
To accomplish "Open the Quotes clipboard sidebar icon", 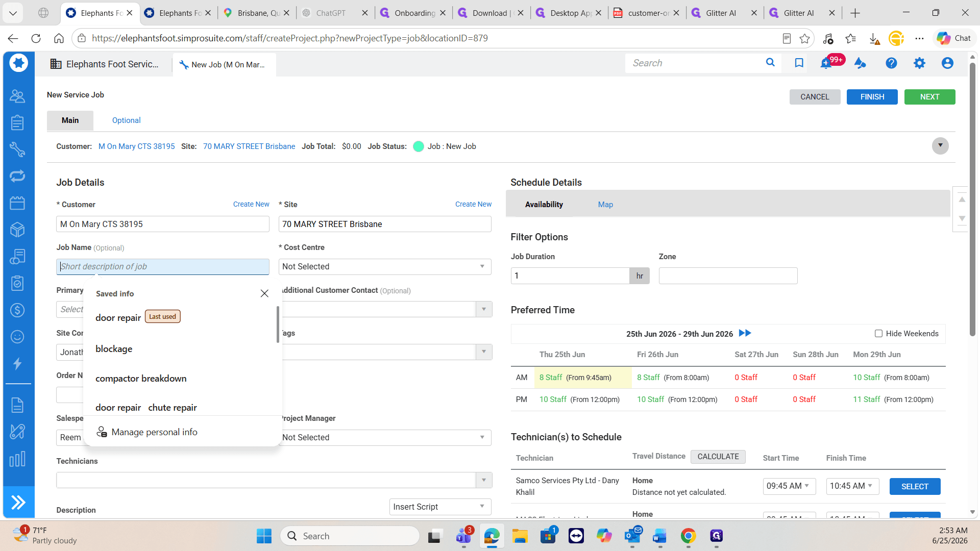I will tap(17, 122).
